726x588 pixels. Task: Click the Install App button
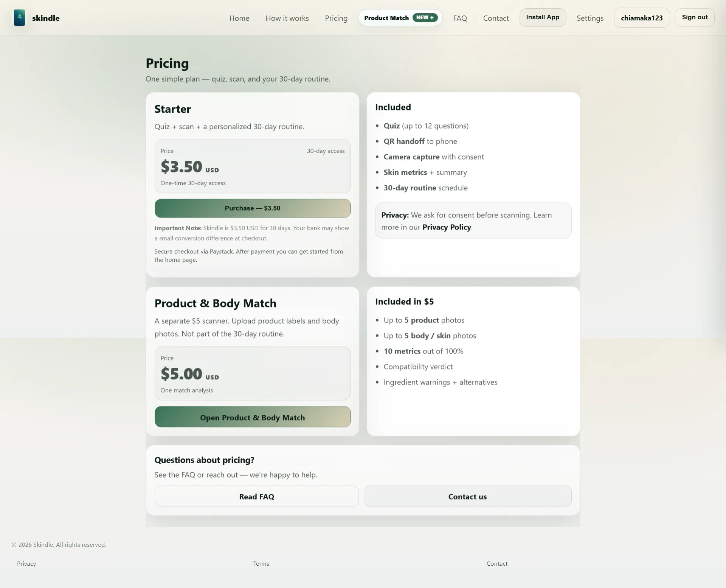[543, 17]
